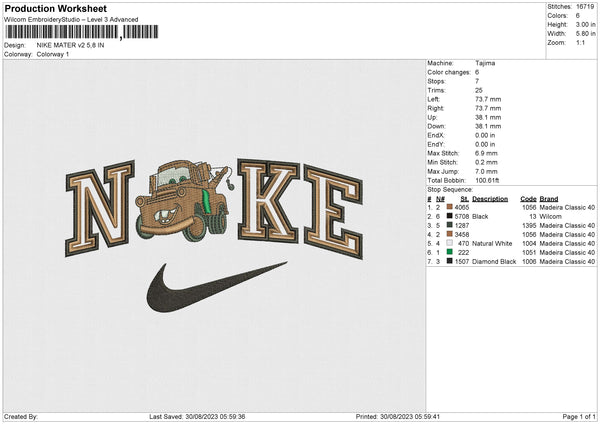Click the Width value 5.80 in

tap(585, 34)
